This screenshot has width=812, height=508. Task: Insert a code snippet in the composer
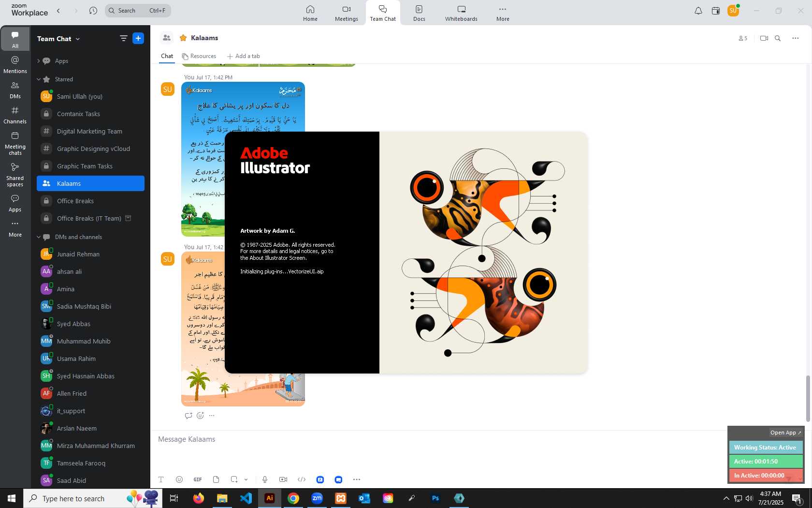pos(302,479)
